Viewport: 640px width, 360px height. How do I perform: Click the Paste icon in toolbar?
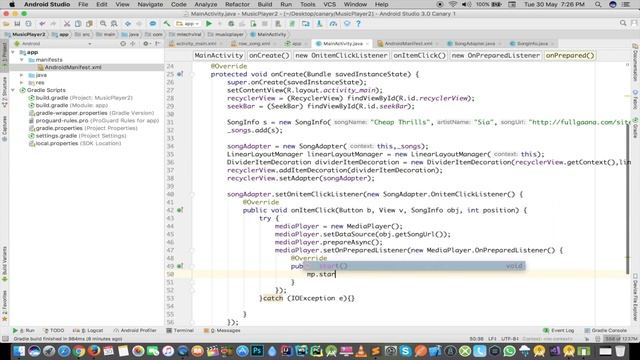[x=89, y=24]
